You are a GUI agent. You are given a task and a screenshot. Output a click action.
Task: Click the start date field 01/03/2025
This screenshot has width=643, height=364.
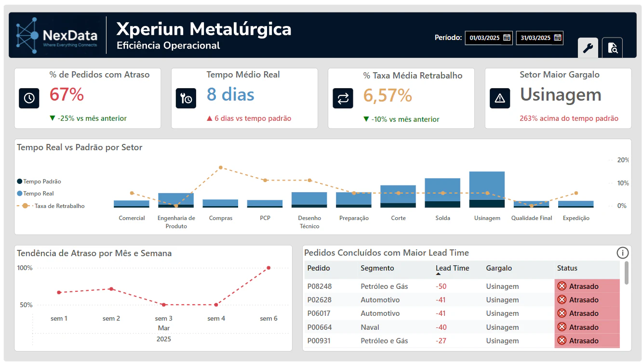(489, 38)
